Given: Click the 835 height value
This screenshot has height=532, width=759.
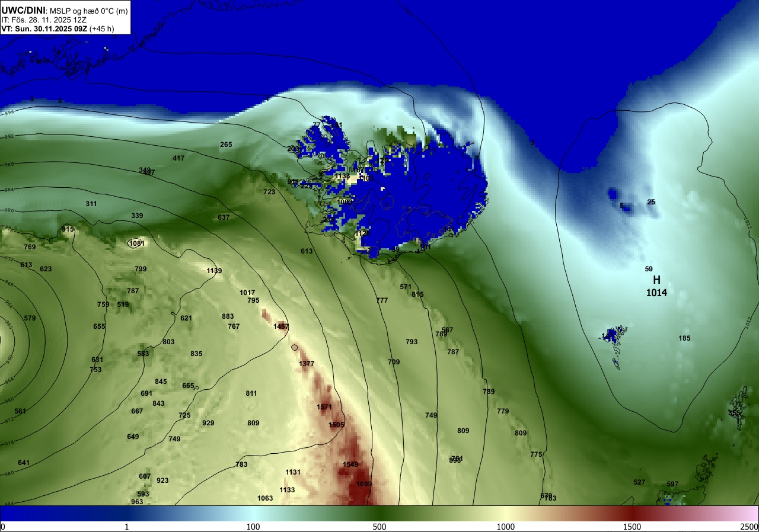Looking at the screenshot, I should click(x=196, y=354).
